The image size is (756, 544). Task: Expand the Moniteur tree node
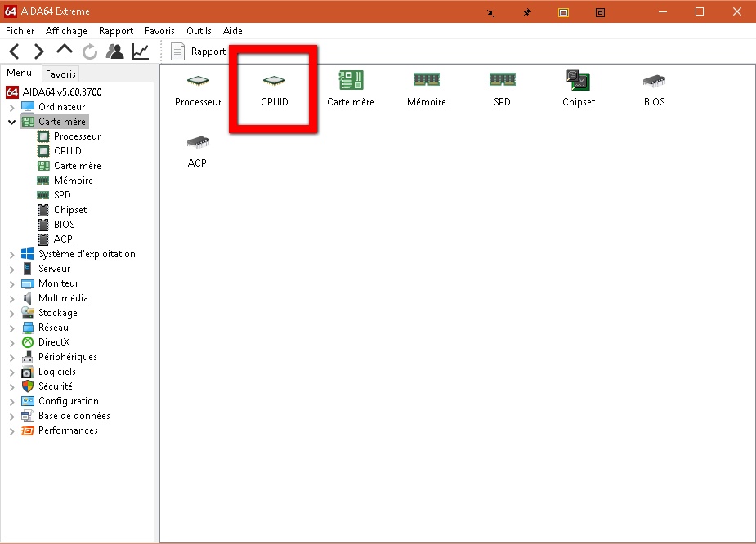coord(12,283)
